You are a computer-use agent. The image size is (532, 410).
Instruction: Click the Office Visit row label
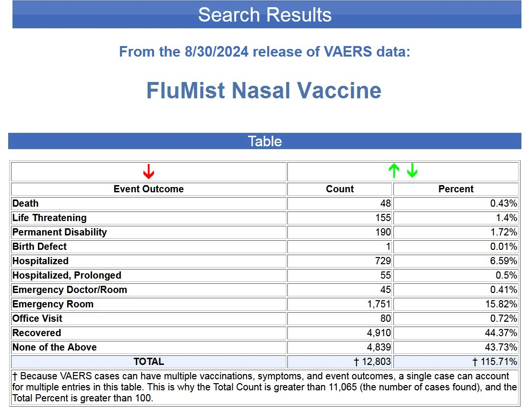pyautogui.click(x=37, y=318)
